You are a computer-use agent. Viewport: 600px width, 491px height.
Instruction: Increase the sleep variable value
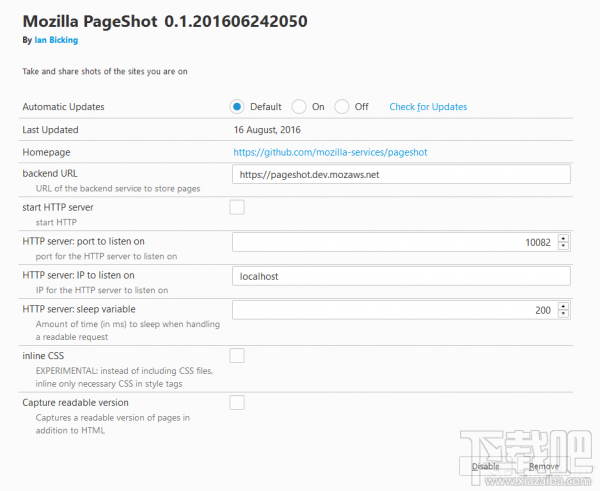[563, 306]
